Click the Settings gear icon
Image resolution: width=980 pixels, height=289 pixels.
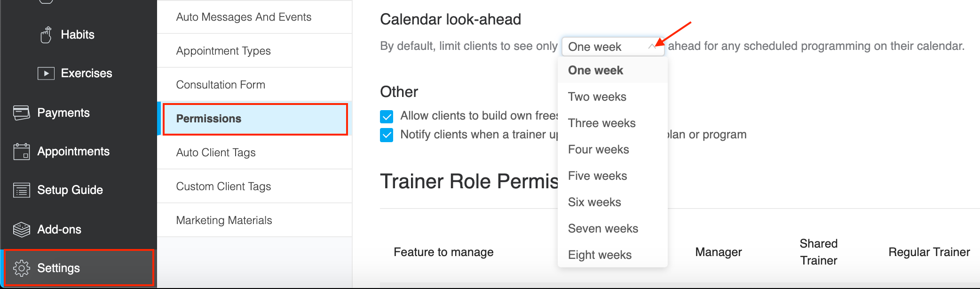[x=22, y=268]
